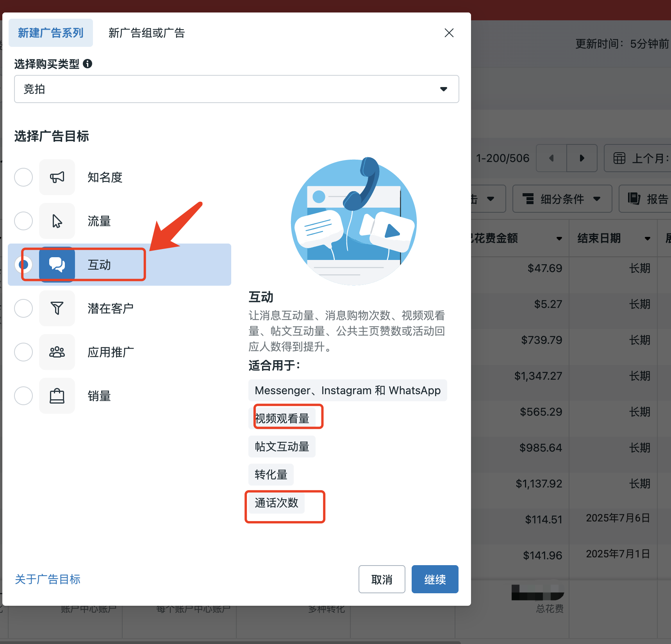
Task: Click the cursor icon beside 流量
Action: 57,221
